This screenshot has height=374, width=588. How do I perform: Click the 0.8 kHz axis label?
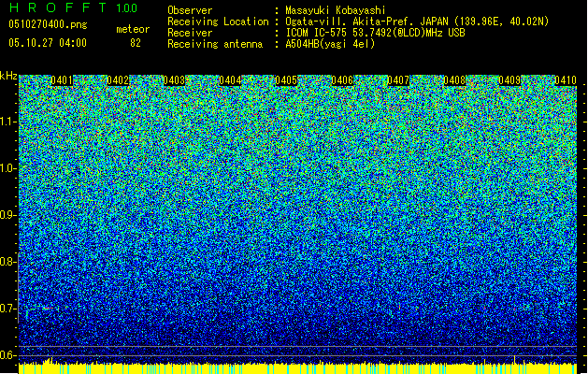point(7,262)
